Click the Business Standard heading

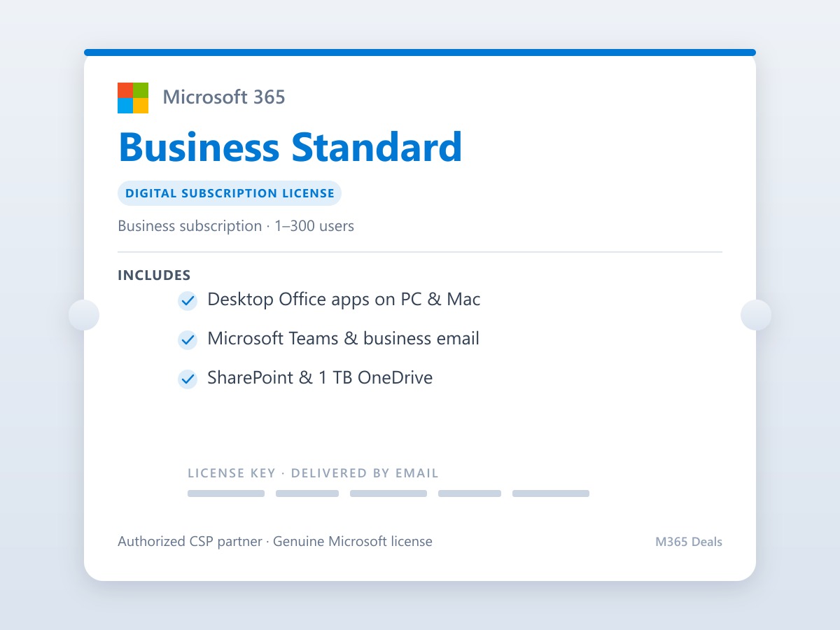(x=290, y=147)
